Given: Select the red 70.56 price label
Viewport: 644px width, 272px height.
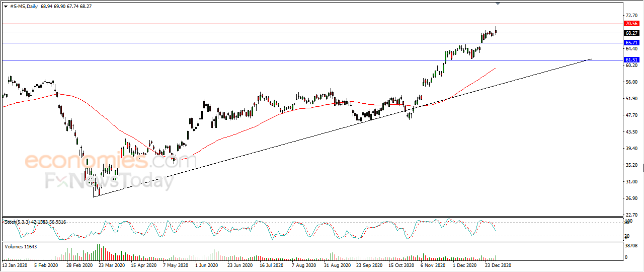Looking at the screenshot, I should click(631, 24).
